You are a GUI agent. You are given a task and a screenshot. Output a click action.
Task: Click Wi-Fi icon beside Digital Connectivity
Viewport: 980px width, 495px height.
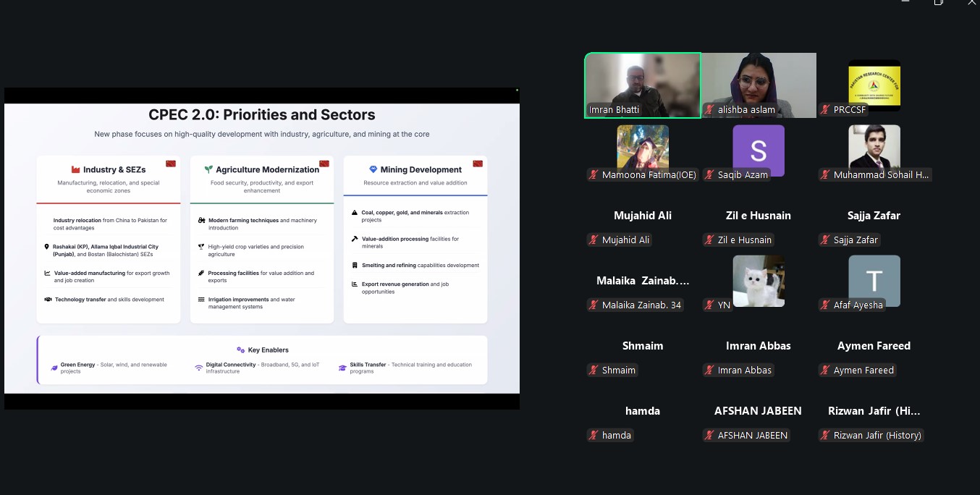coord(198,368)
